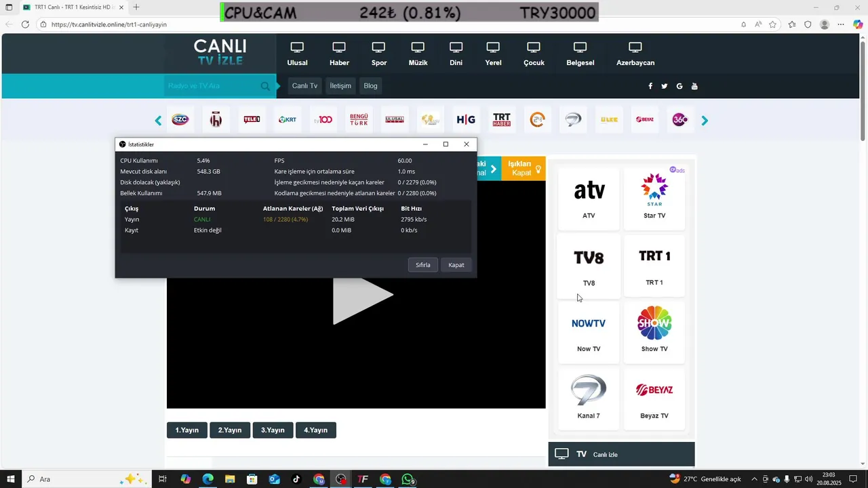This screenshot has width=868, height=488.
Task: Open the Azerbaycan channels category
Action: (x=635, y=54)
